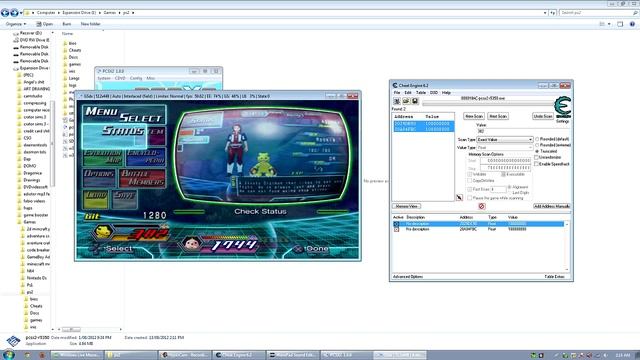Toggle Pause the game while scanning

tap(470, 198)
